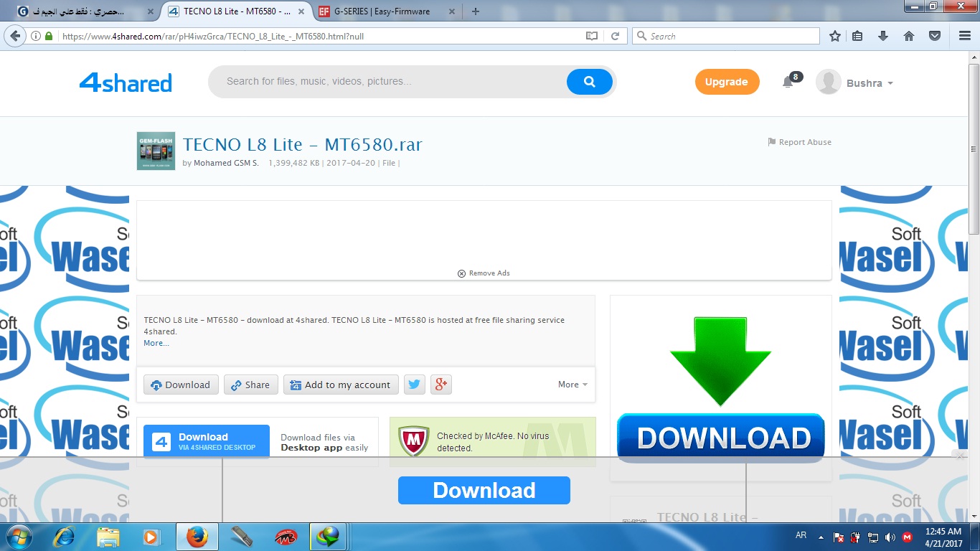Viewport: 980px width, 551px height.
Task: Click the GEM-FLASH file thumbnail
Action: pos(156,151)
